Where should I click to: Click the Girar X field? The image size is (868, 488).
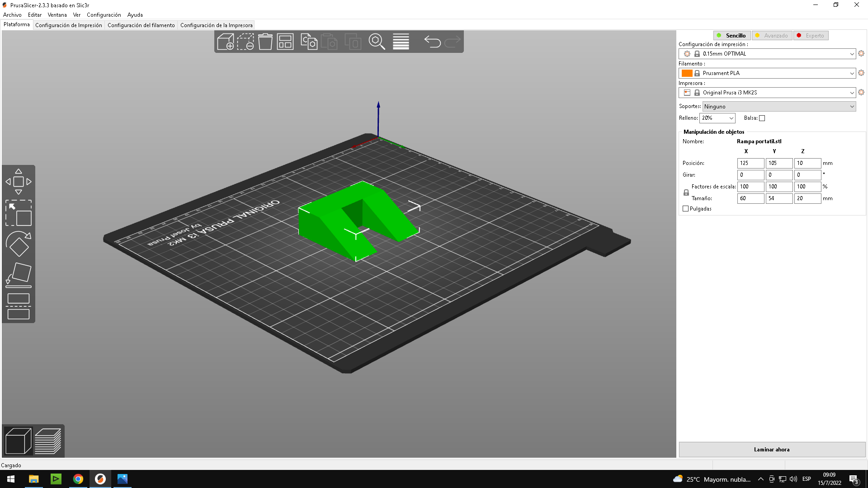tap(750, 175)
